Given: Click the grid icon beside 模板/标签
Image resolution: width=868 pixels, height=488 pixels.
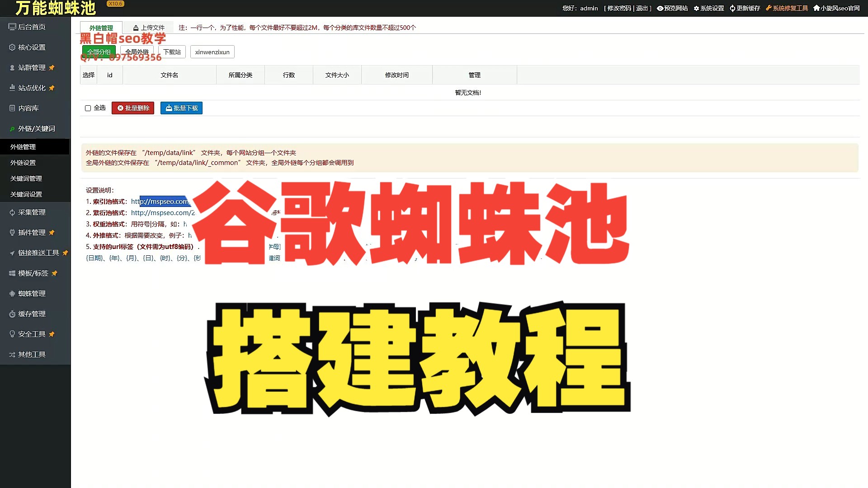Looking at the screenshot, I should [12, 273].
